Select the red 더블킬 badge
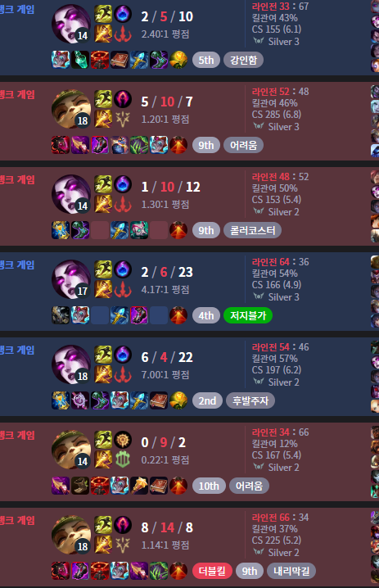The height and width of the screenshot is (588, 379). point(212,571)
